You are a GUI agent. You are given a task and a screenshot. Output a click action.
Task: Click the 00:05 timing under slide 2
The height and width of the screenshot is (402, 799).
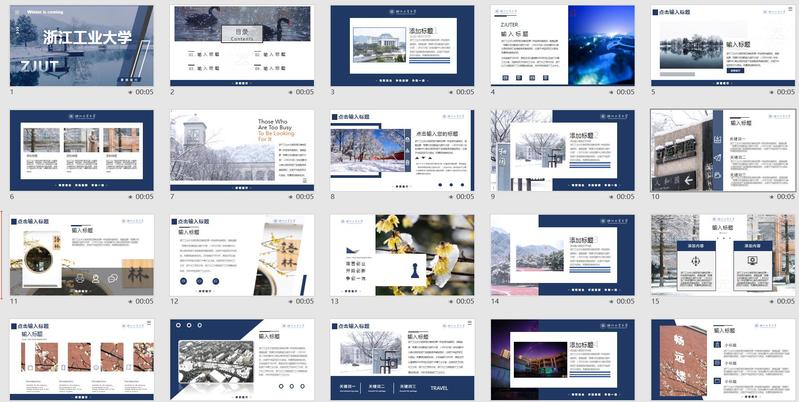(305, 92)
